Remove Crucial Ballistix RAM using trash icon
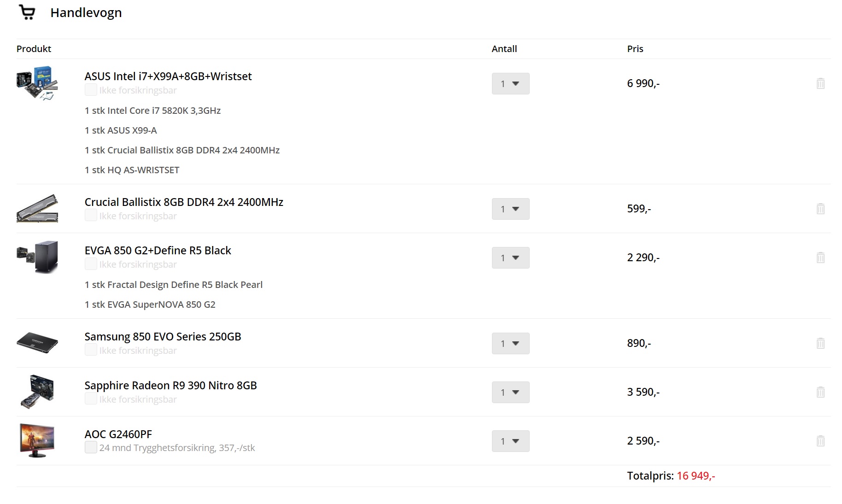842x504 pixels. pyautogui.click(x=820, y=209)
